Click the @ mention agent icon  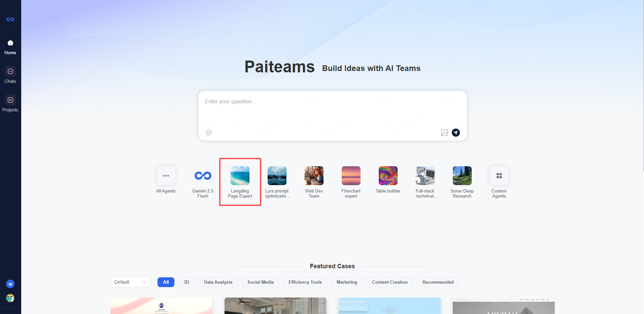coord(209,133)
